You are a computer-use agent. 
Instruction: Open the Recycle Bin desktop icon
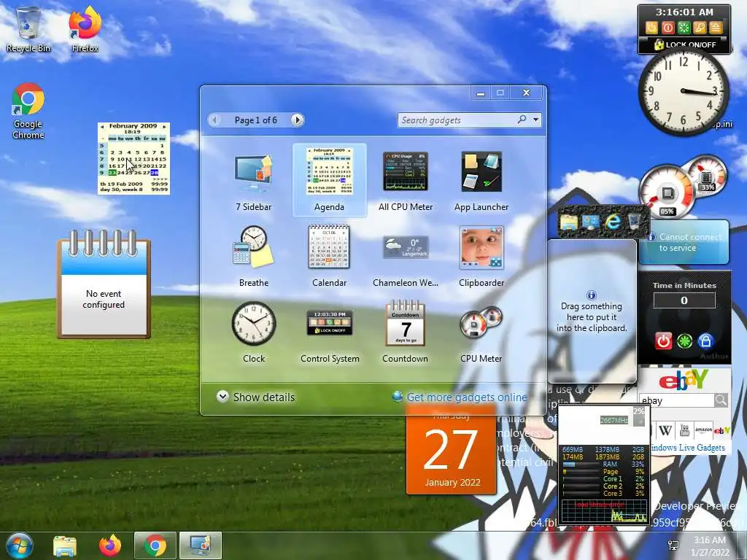click(x=28, y=29)
